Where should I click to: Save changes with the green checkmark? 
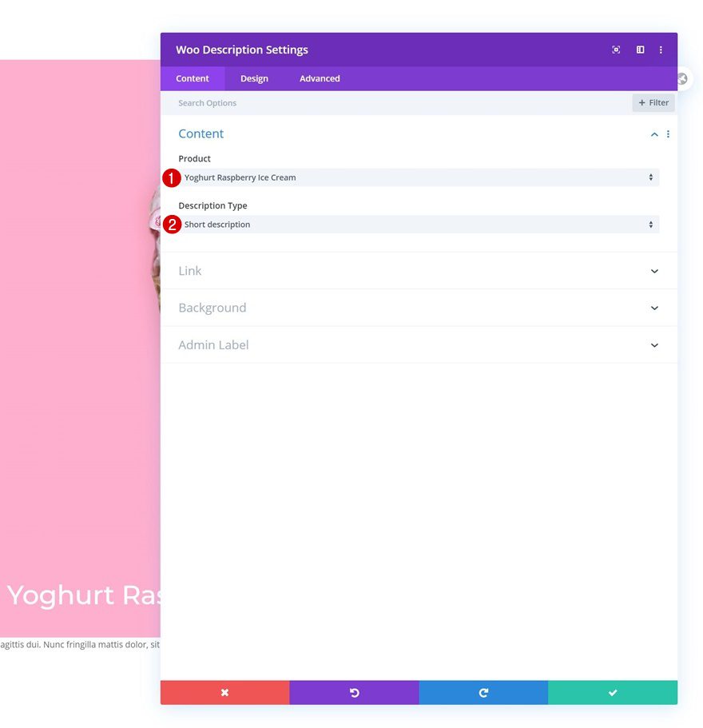tap(613, 692)
